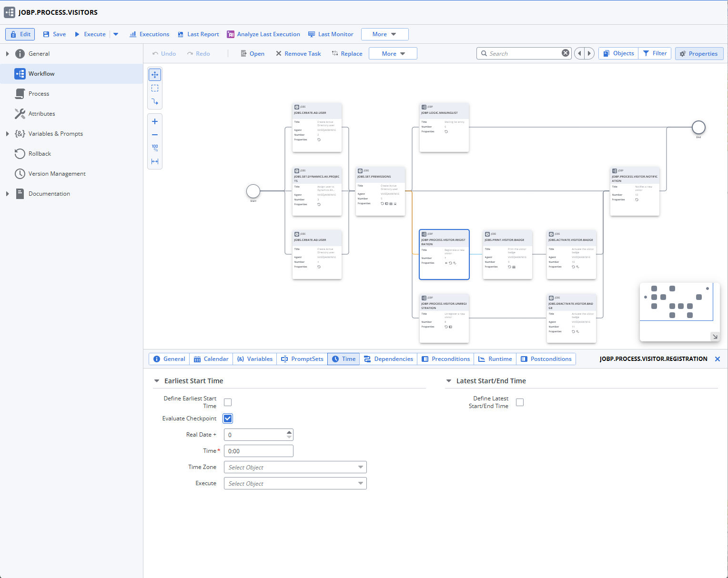728x578 pixels.
Task: Switch to the Postconditions tab
Action: [546, 359]
